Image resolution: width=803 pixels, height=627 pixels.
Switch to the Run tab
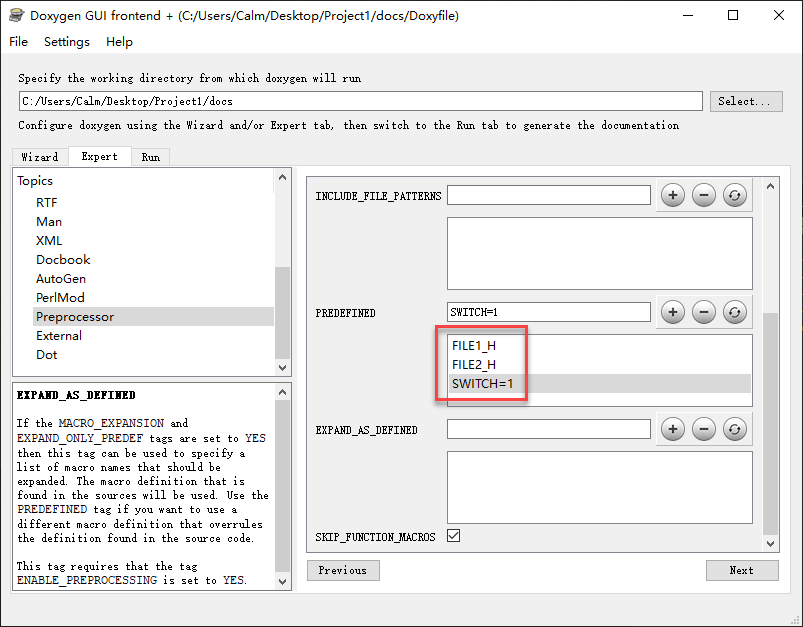(x=151, y=157)
